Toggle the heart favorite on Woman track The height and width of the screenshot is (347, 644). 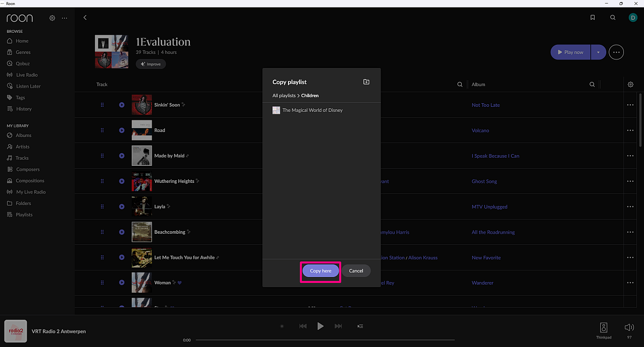[x=180, y=283]
